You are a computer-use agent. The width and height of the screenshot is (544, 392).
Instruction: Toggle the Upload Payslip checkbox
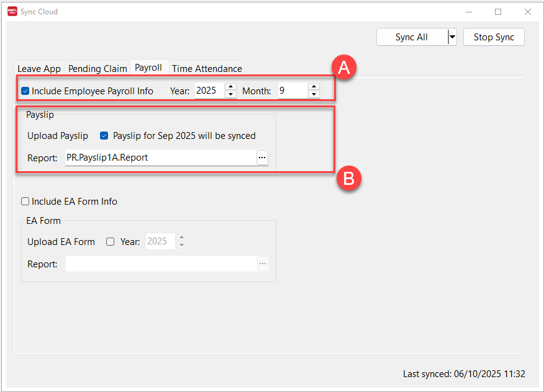point(104,135)
